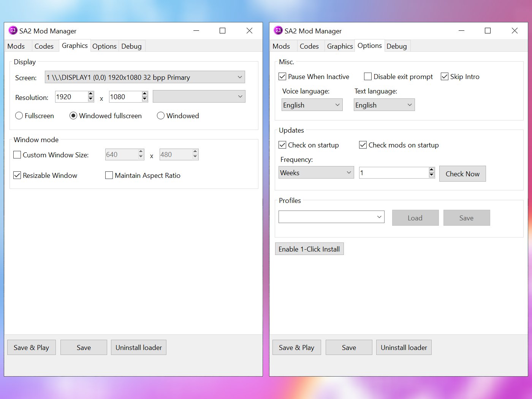
Task: Maximize the left SA2 Mod Manager window
Action: pos(223,30)
